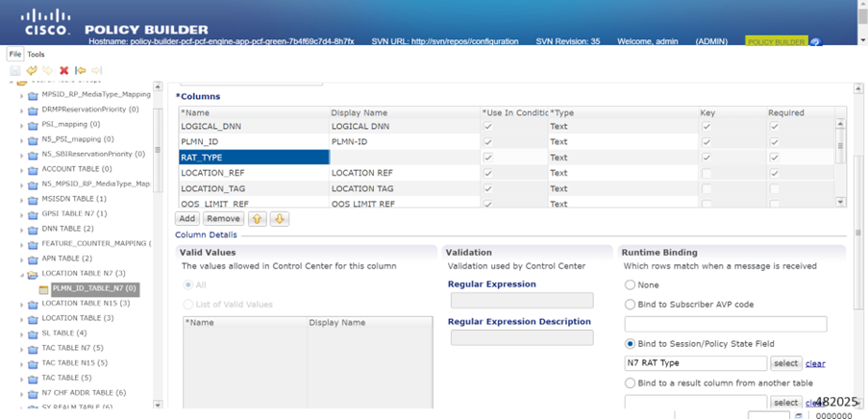Select the None runtime binding radio

(x=630, y=285)
